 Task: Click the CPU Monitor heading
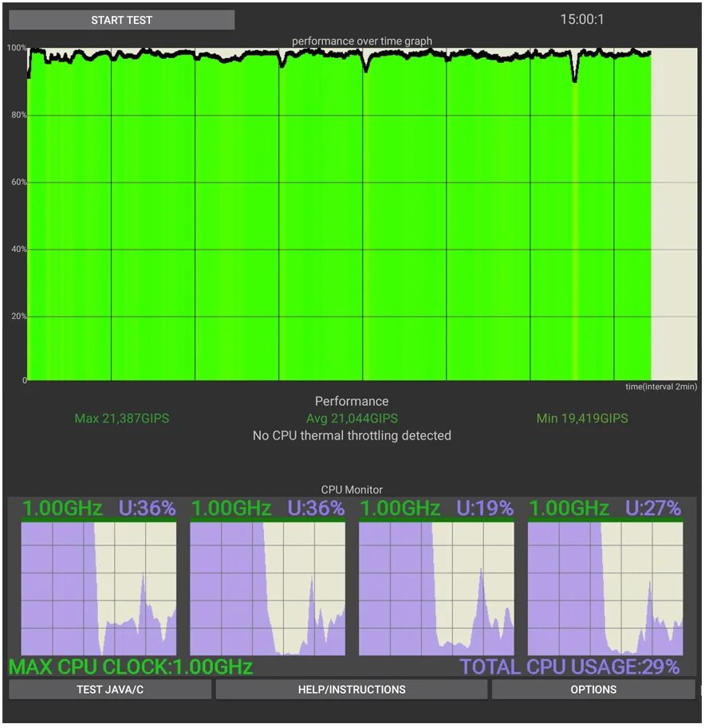click(x=352, y=490)
